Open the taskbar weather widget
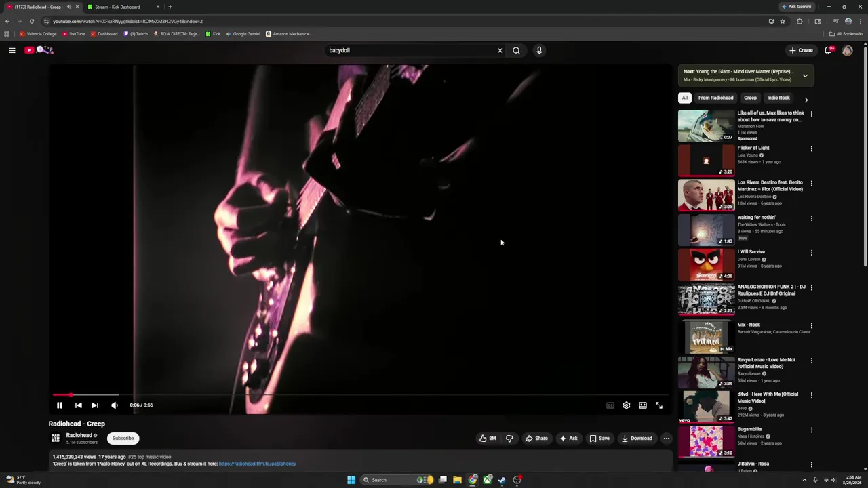868x488 pixels. click(24, 480)
